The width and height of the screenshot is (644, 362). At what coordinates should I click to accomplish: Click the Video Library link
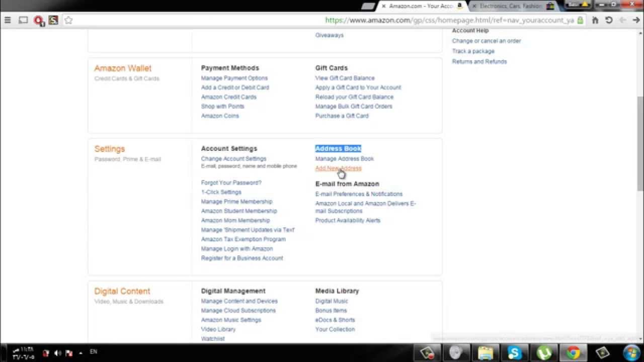(x=218, y=329)
